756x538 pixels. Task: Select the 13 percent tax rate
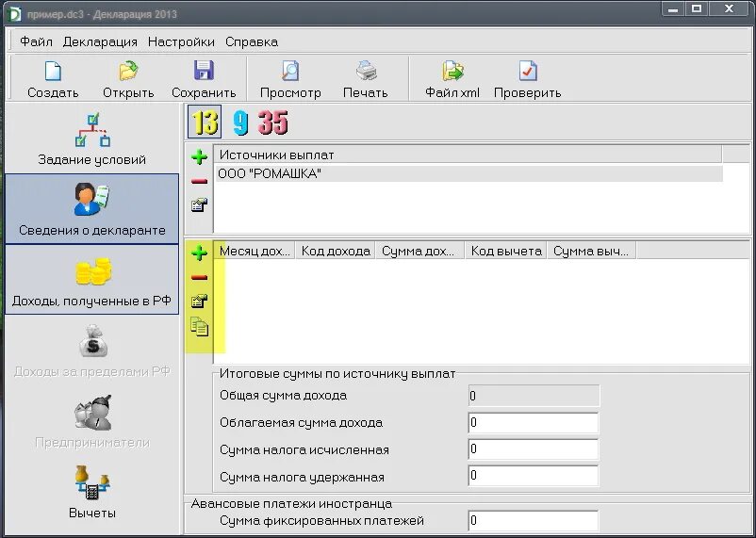[205, 122]
